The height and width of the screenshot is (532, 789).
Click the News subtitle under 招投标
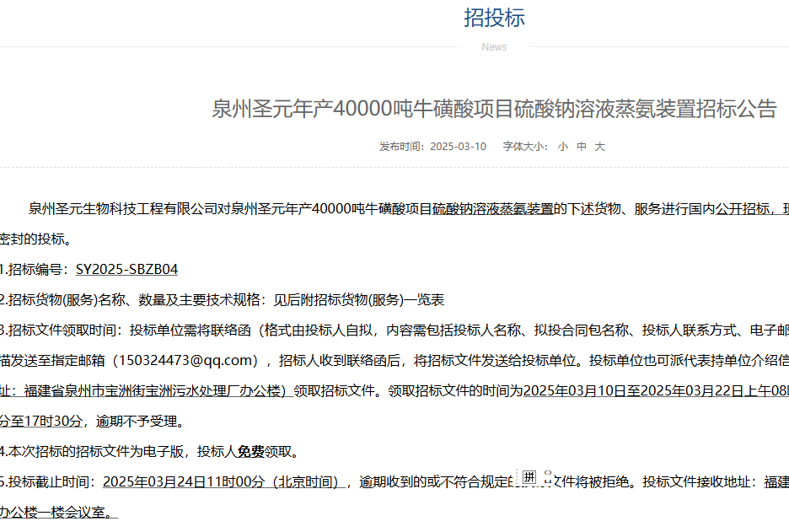(x=494, y=47)
